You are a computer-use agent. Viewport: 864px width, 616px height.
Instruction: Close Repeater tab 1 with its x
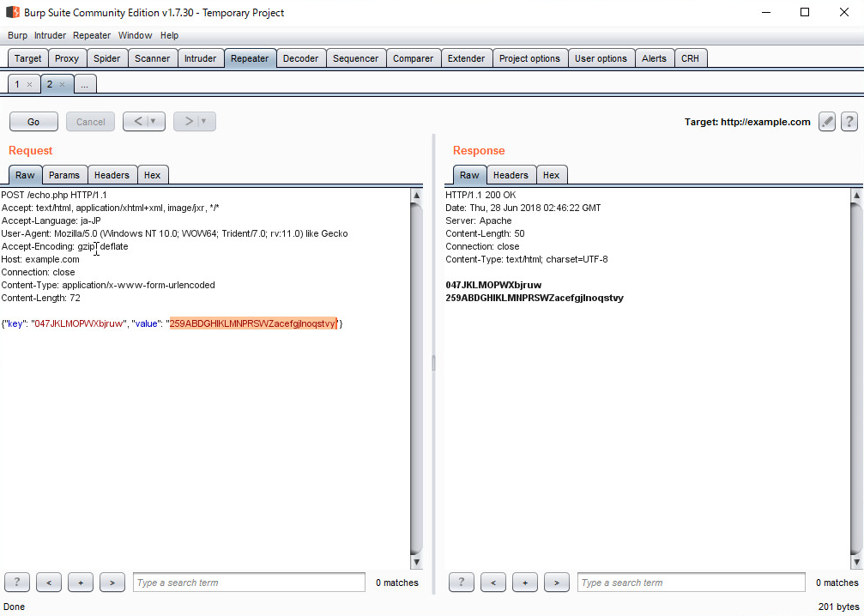point(30,84)
